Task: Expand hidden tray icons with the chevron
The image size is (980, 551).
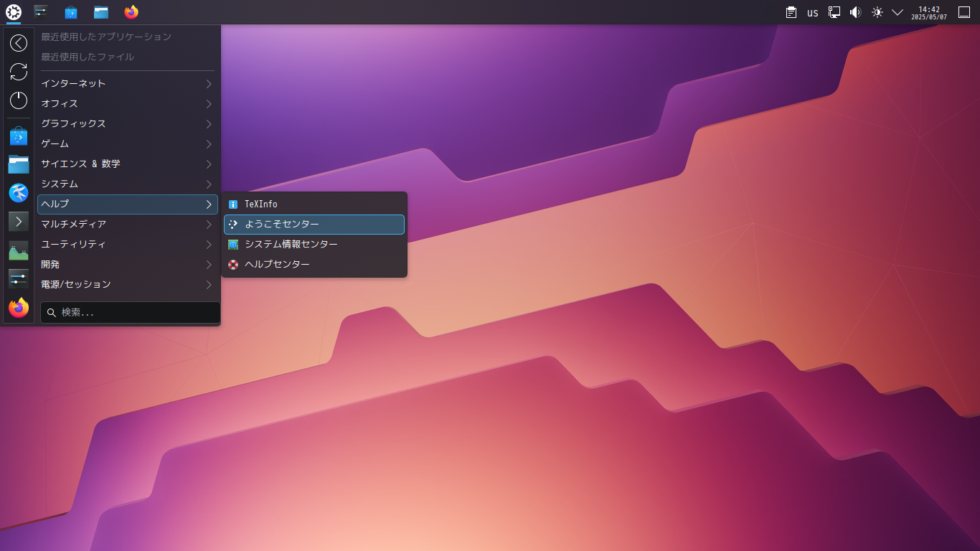Action: (897, 12)
